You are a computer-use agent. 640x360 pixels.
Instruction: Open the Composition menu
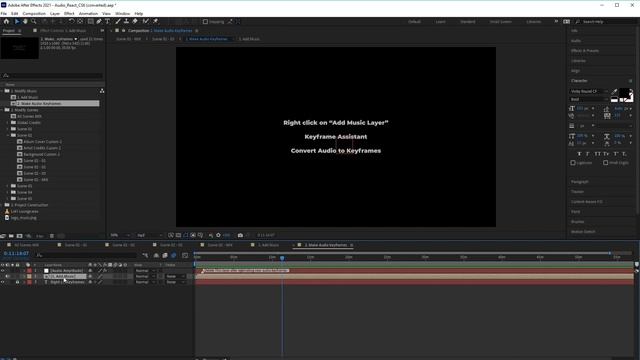click(34, 13)
